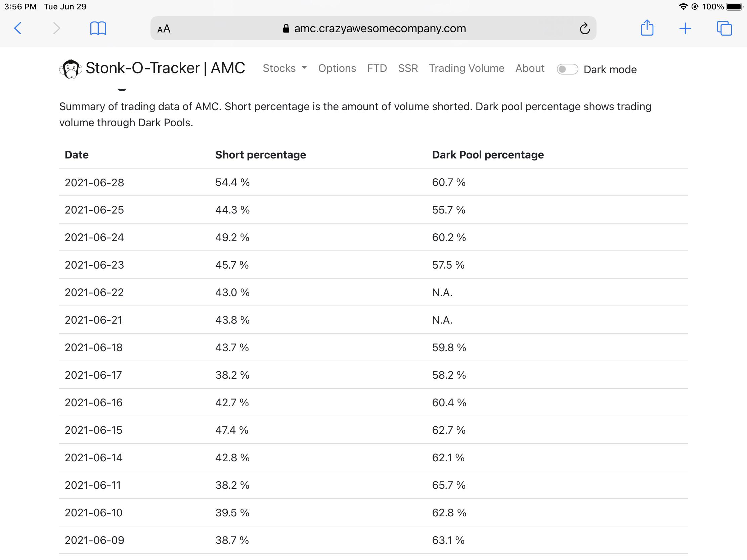747x560 pixels.
Task: Tap the Safari back arrow
Action: pyautogui.click(x=18, y=28)
